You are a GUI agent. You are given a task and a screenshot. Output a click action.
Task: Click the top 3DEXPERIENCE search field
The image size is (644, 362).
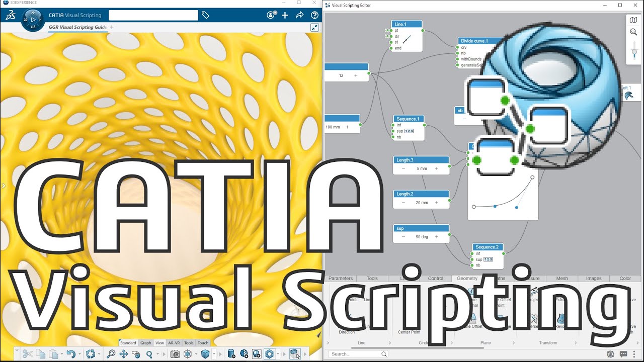point(153,15)
